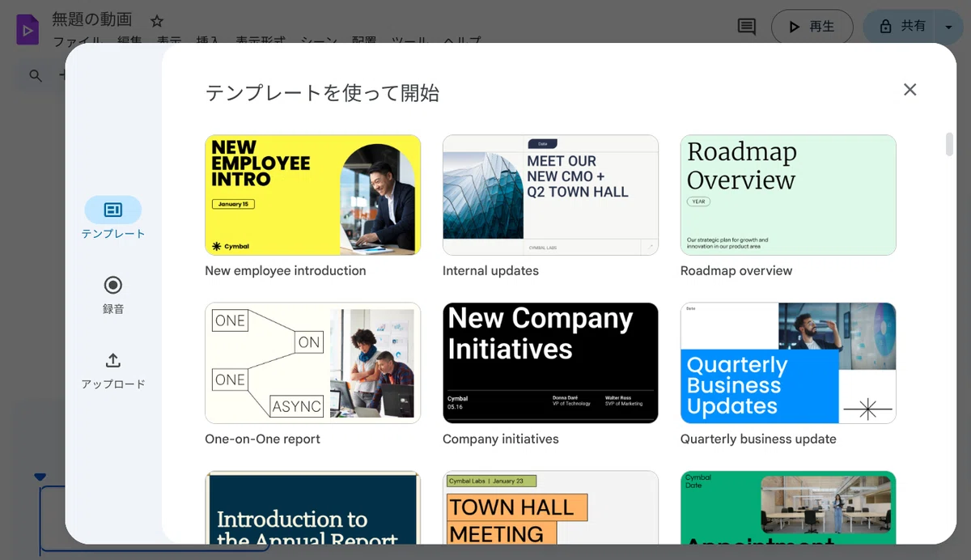971x560 pixels.
Task: Open the Google Vids home icon
Action: (x=28, y=30)
